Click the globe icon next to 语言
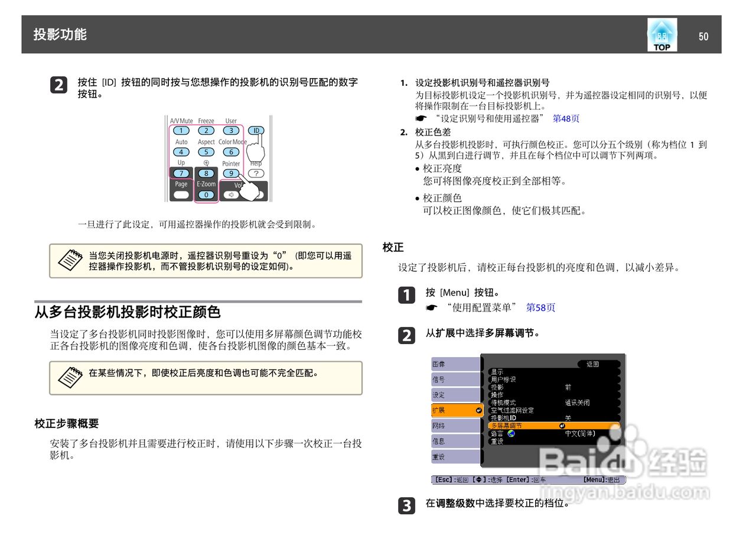Image resolution: width=756 pixels, height=535 pixels. point(511,434)
